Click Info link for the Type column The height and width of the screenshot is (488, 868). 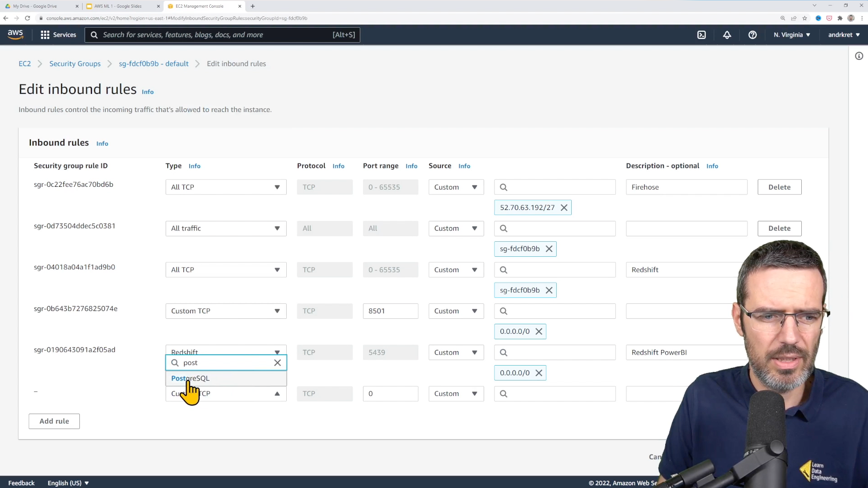click(x=194, y=166)
